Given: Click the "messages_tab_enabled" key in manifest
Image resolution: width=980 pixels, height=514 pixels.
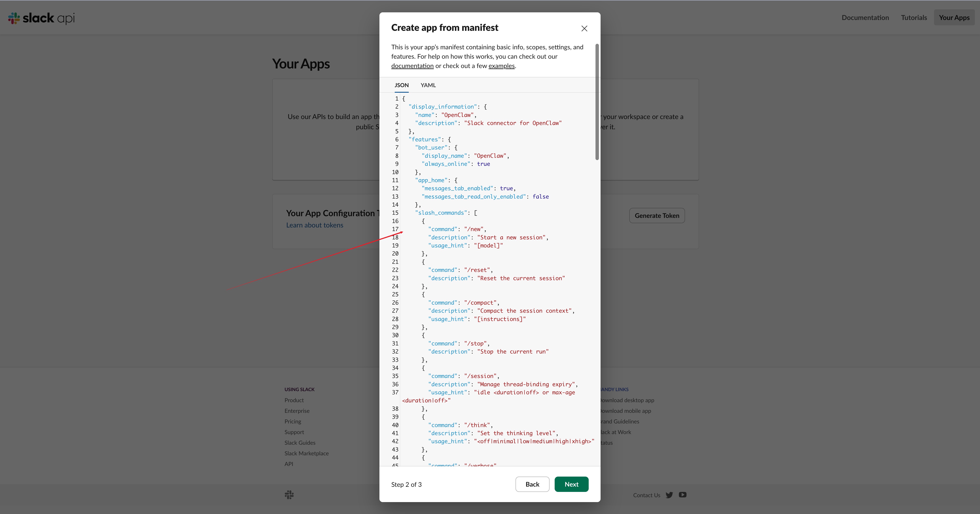Looking at the screenshot, I should coord(457,189).
